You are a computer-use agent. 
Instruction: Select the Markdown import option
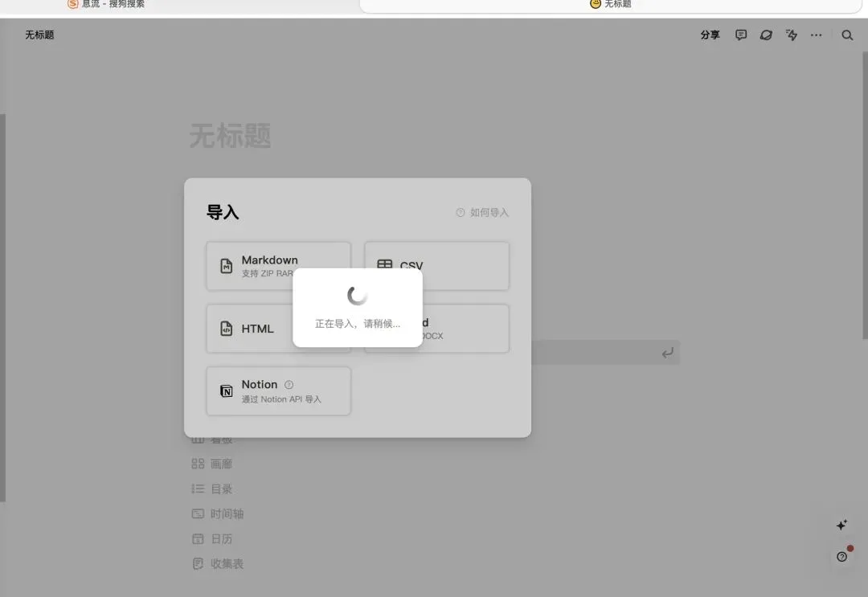click(278, 266)
